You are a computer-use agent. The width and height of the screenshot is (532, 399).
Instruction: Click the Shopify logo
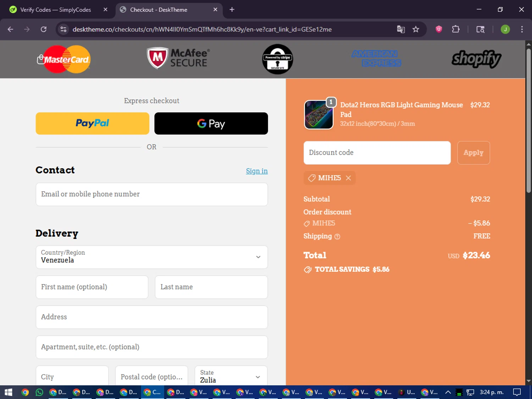point(476,59)
